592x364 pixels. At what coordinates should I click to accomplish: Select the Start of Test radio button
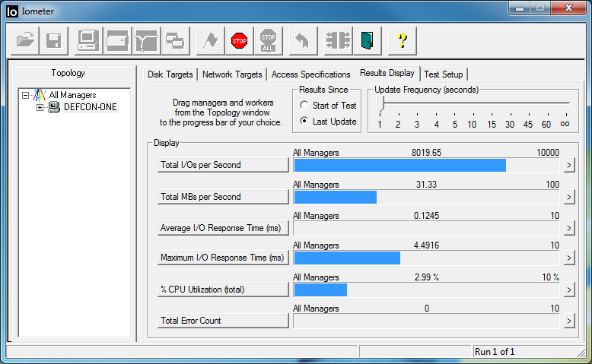click(304, 106)
